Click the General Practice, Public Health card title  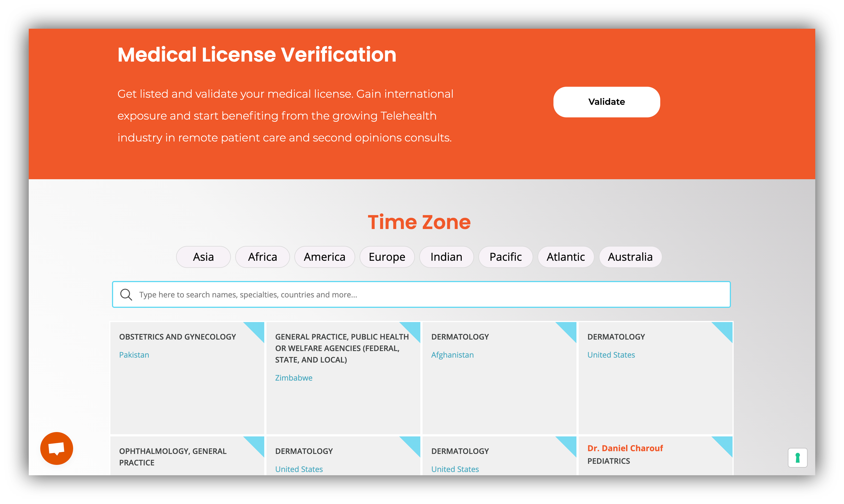[342, 348]
